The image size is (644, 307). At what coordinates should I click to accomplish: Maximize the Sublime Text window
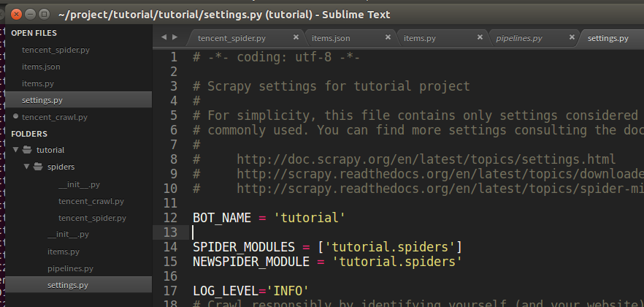(43, 15)
